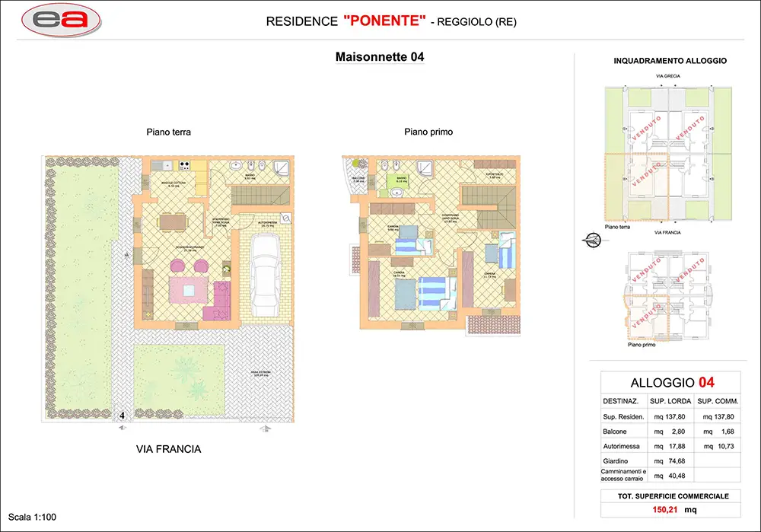Click the car in the garage
The height and width of the screenshot is (532, 761).
coord(265,270)
